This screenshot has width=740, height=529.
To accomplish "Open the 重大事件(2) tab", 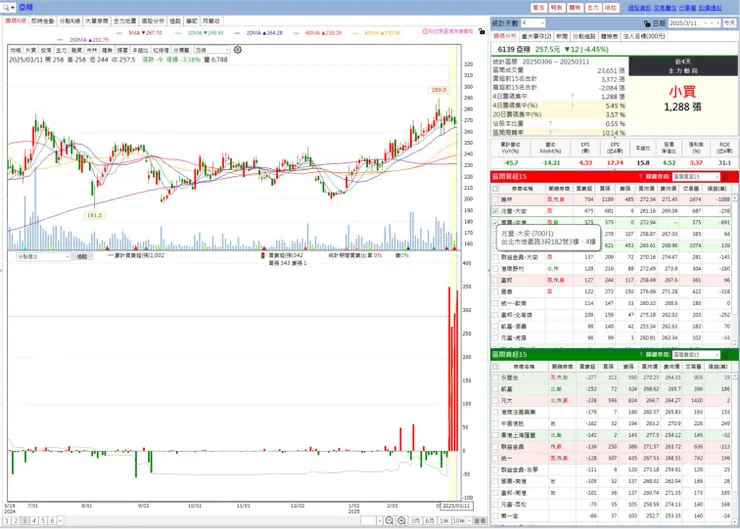I will coord(536,36).
